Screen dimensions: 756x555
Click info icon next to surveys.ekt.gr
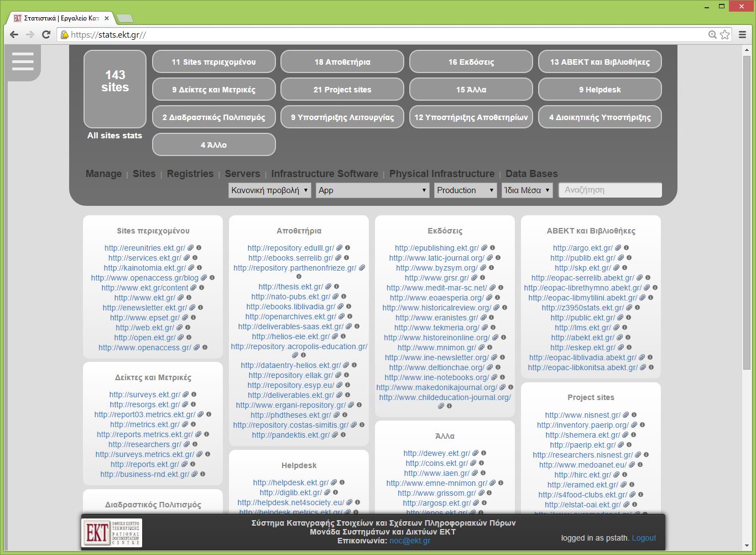(194, 395)
